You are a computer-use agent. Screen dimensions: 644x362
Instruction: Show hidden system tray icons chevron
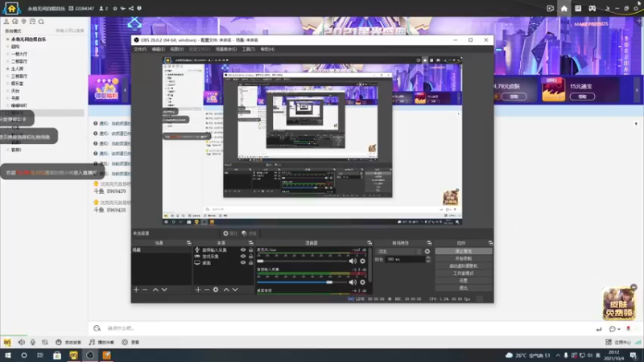coord(558,356)
